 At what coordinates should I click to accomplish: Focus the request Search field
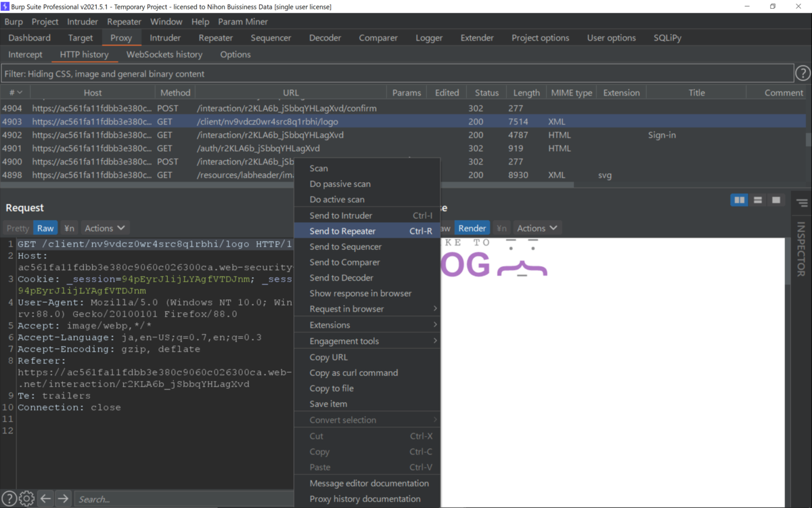pyautogui.click(x=184, y=499)
